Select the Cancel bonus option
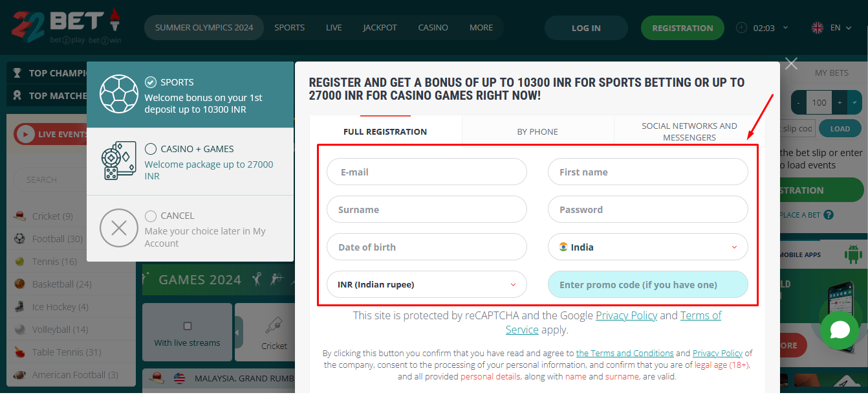The image size is (868, 395). tap(151, 216)
